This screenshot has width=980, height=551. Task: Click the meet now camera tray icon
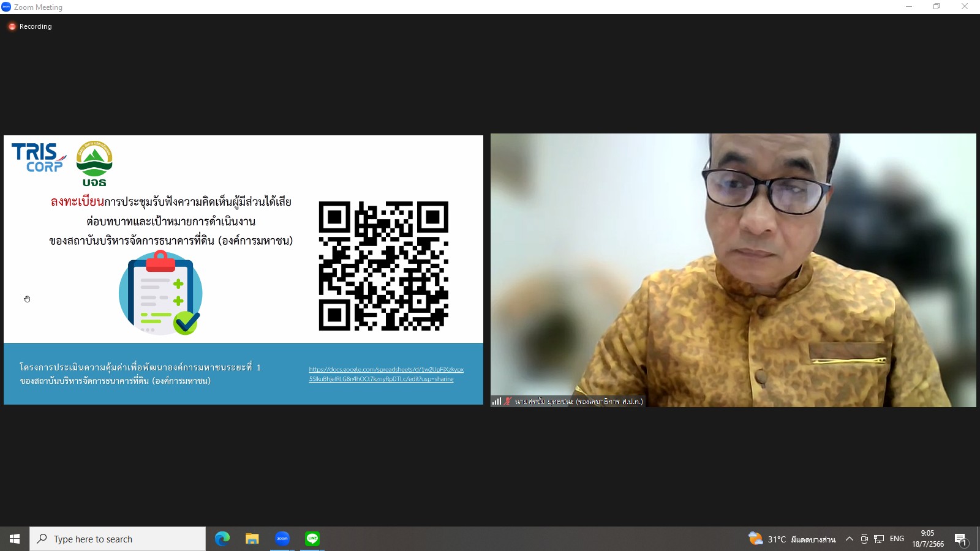864,539
